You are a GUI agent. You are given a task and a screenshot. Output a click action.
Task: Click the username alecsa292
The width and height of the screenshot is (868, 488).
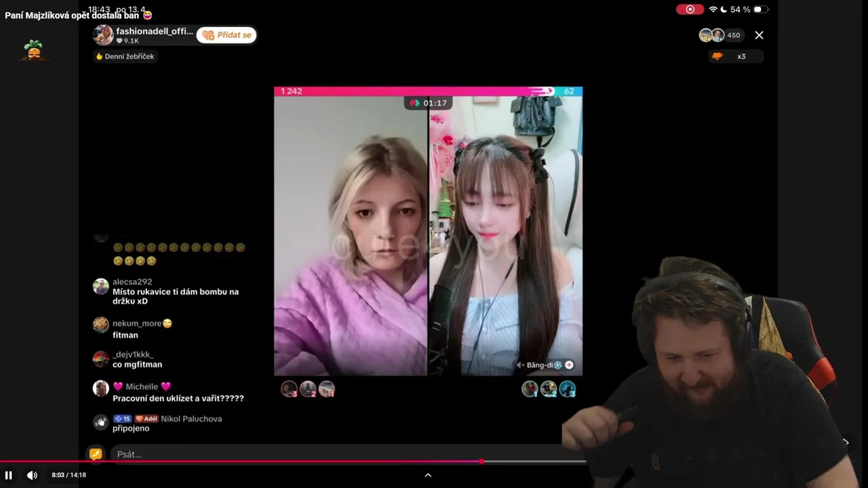pyautogui.click(x=132, y=282)
